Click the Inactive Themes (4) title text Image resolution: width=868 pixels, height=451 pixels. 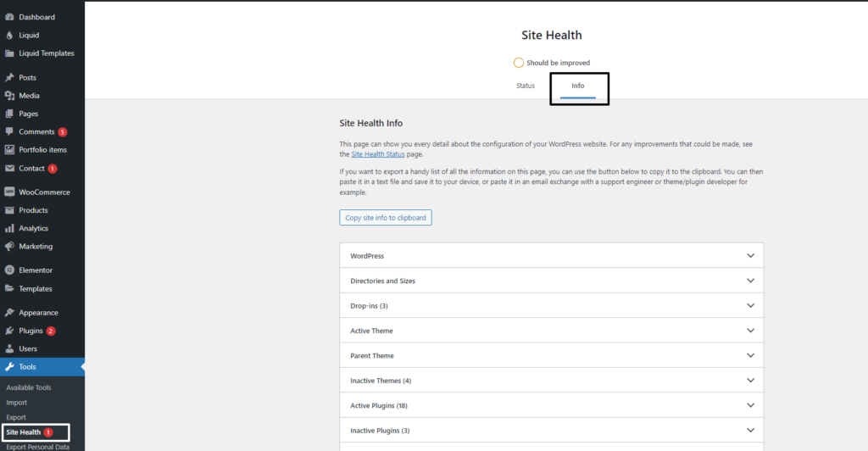click(x=381, y=381)
